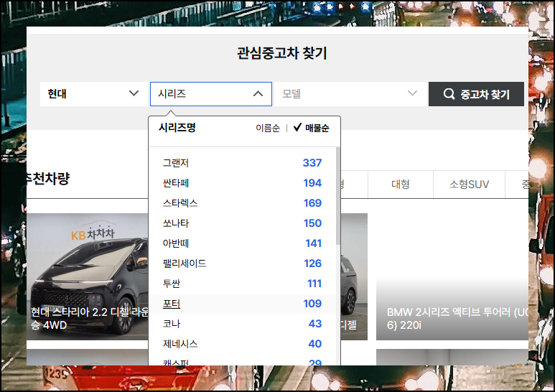
Task: Switch to the 소형SUV vehicle tab
Action: pos(469,184)
